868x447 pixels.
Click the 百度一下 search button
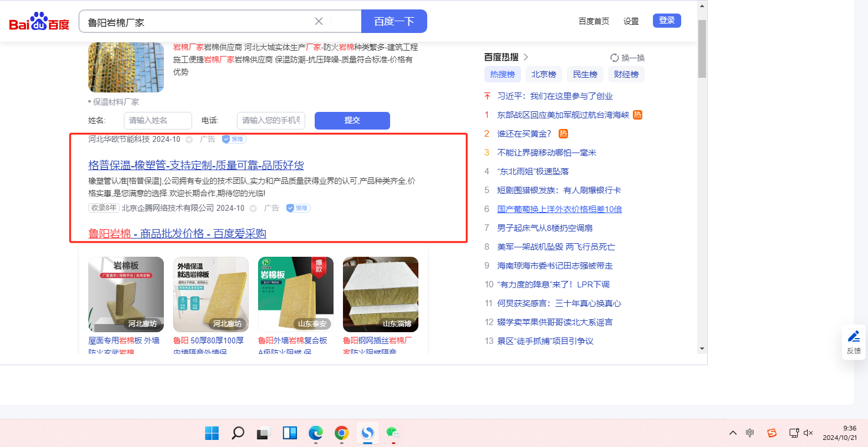tap(394, 21)
